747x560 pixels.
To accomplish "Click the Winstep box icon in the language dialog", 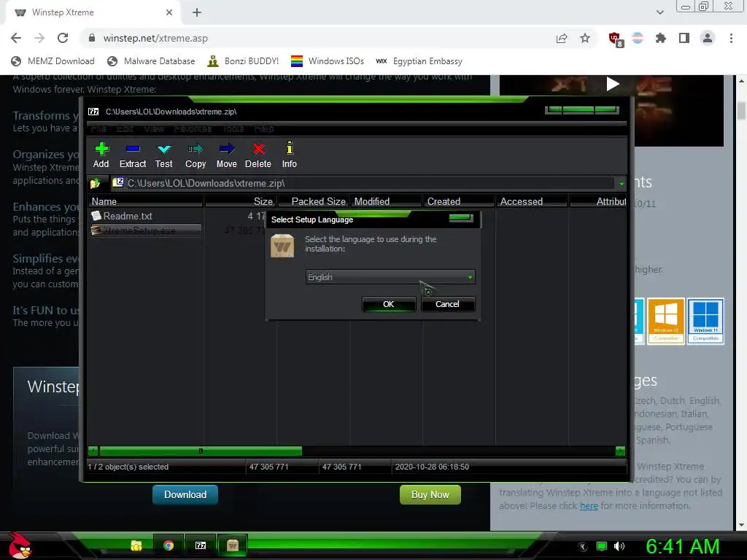I will (x=282, y=246).
